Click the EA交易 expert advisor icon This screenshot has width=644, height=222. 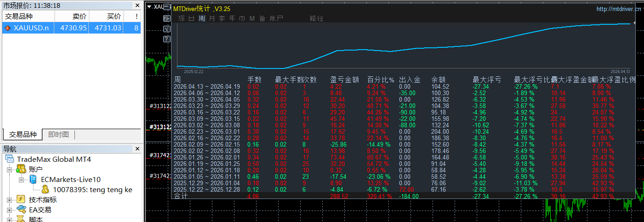[21, 210]
